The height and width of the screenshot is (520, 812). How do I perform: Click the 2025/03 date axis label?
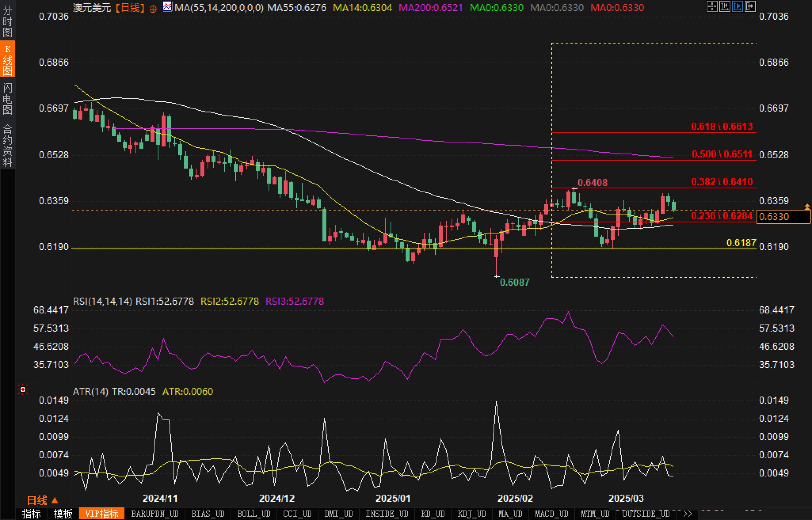click(x=626, y=498)
